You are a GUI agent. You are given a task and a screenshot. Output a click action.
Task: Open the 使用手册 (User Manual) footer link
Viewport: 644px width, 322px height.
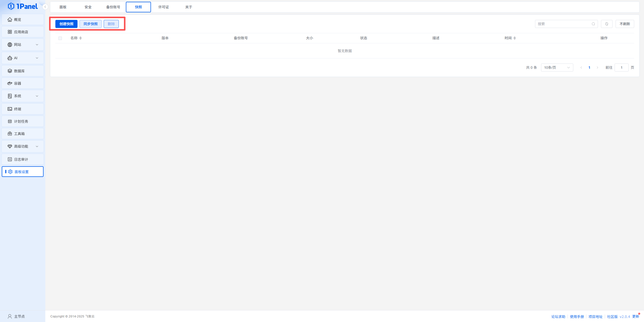577,316
